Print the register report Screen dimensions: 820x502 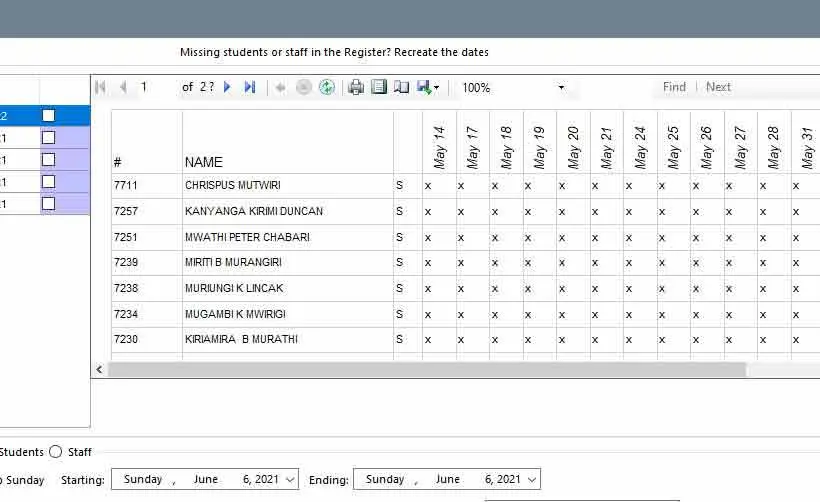356,87
